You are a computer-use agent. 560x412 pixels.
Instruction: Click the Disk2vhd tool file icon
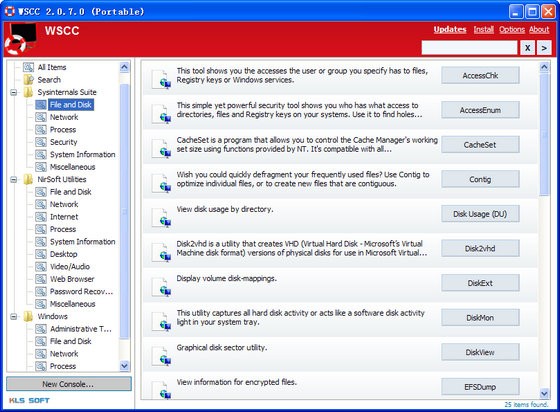click(x=161, y=252)
